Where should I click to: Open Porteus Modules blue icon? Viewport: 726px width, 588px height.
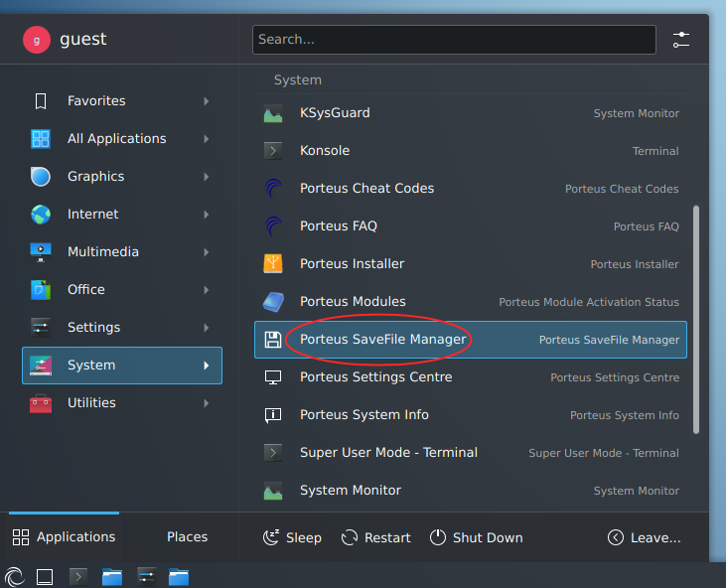(x=273, y=302)
